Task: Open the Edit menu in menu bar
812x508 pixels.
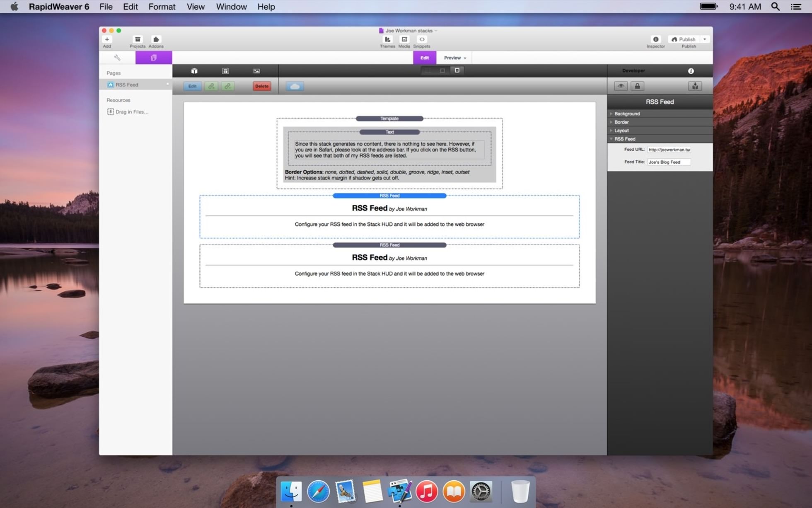Action: click(x=130, y=7)
